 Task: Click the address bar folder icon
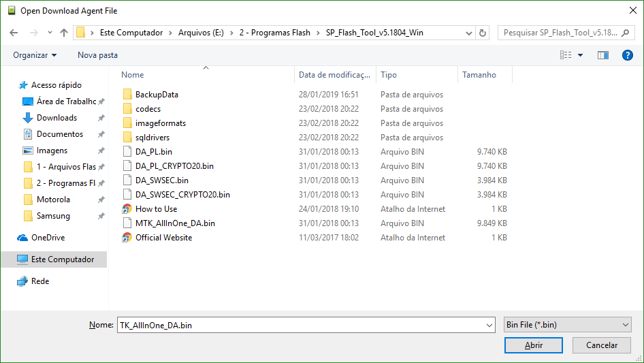pyautogui.click(x=81, y=33)
